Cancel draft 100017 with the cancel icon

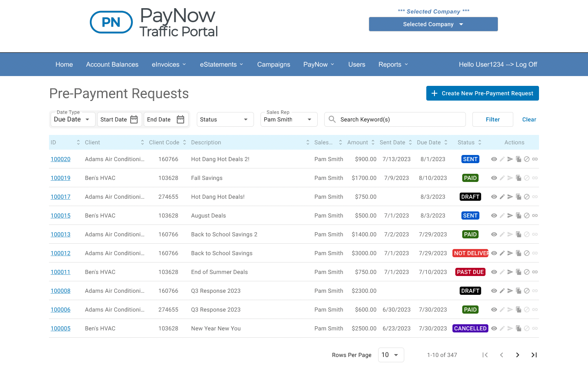[x=527, y=197]
